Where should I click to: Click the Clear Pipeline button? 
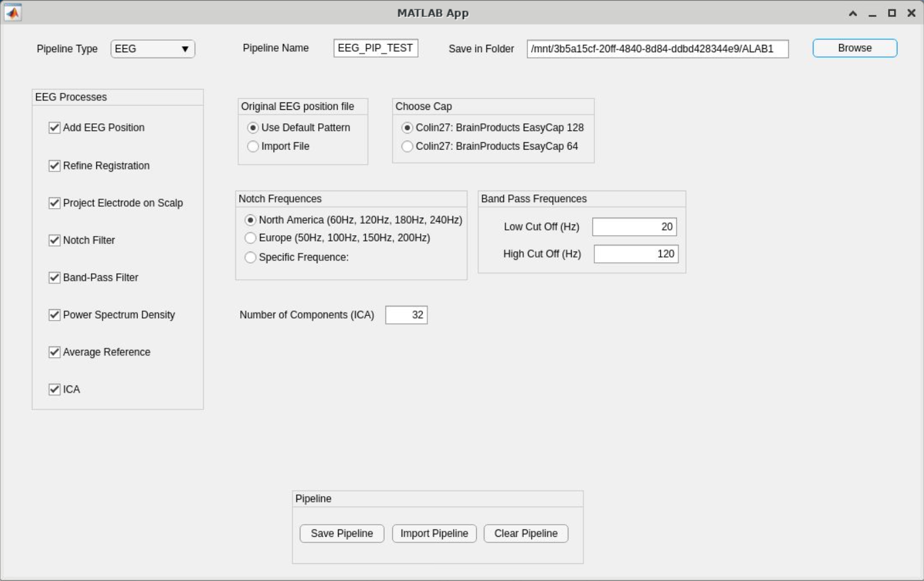point(526,534)
